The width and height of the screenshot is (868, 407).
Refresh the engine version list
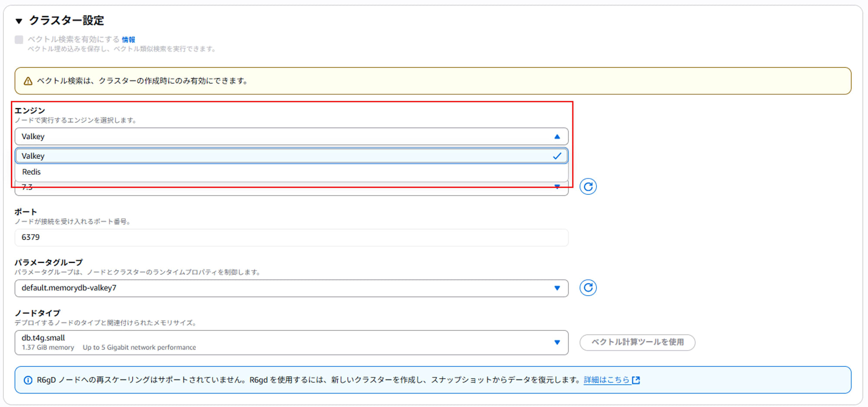pyautogui.click(x=588, y=187)
